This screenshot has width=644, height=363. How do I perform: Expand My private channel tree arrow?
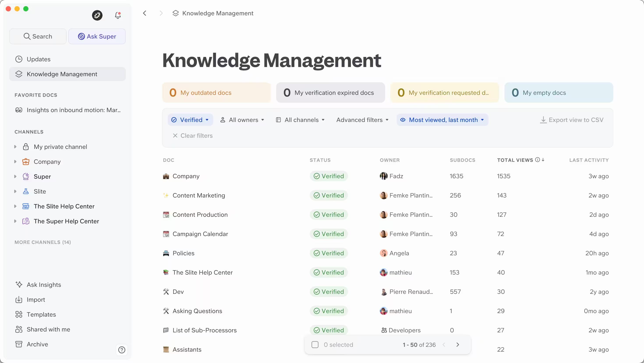(x=15, y=147)
